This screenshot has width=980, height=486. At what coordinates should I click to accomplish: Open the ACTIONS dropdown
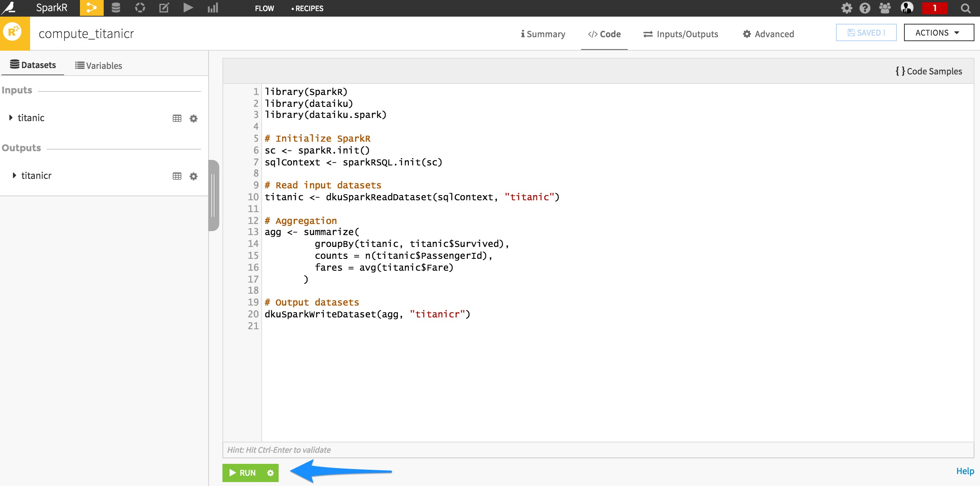[939, 33]
